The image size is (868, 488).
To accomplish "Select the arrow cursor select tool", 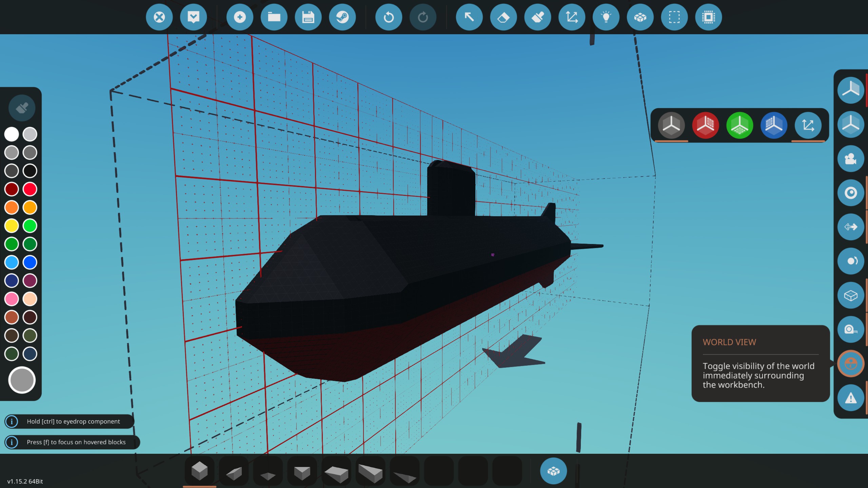I will click(469, 17).
